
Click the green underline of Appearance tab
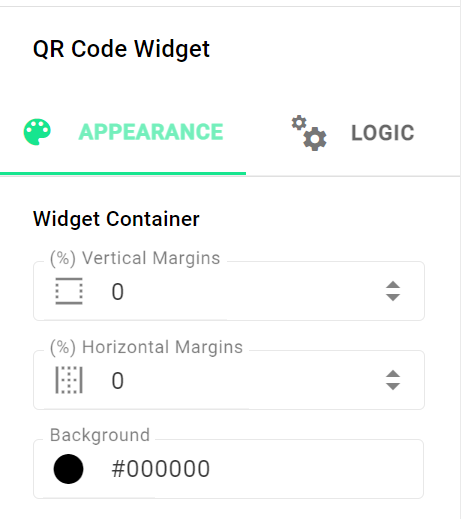[x=123, y=173]
